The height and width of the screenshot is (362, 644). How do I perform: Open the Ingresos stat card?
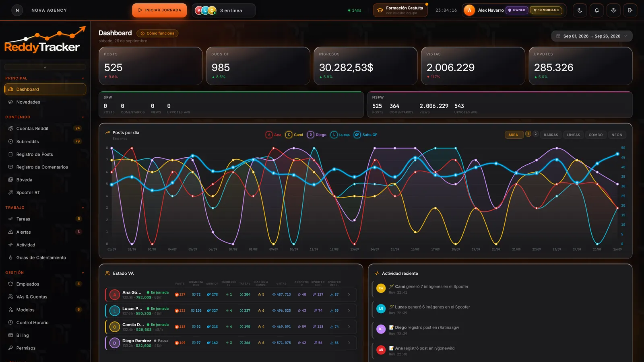pos(365,66)
